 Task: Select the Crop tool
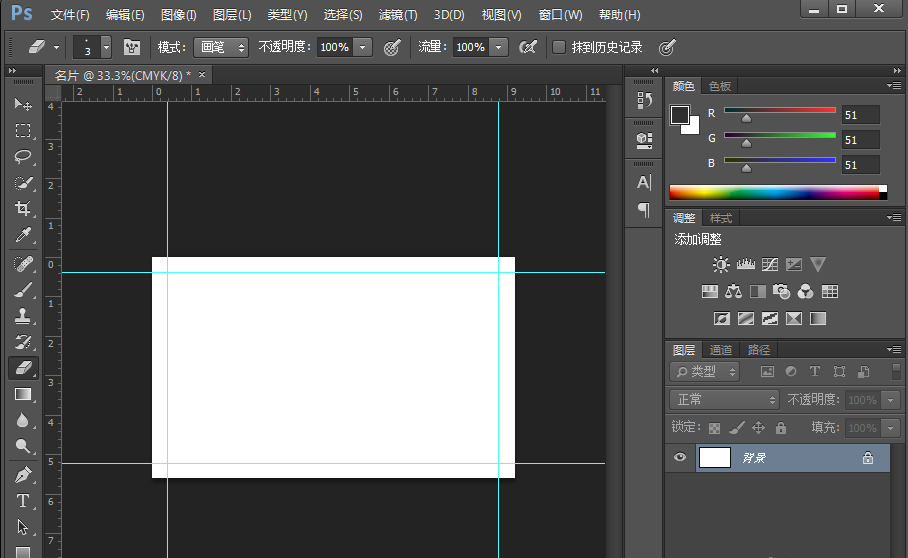tap(23, 209)
